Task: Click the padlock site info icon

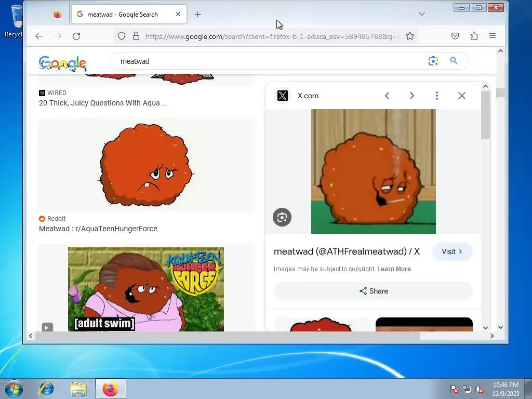Action: 136,36
